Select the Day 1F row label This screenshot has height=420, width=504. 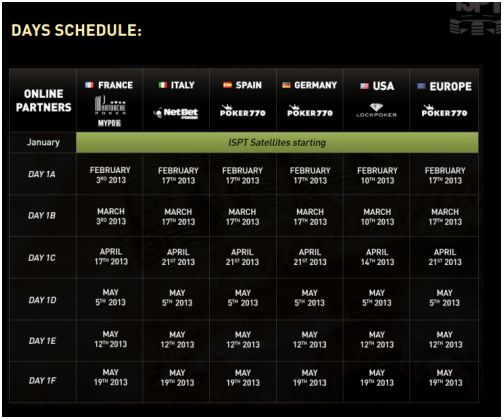click(42, 381)
